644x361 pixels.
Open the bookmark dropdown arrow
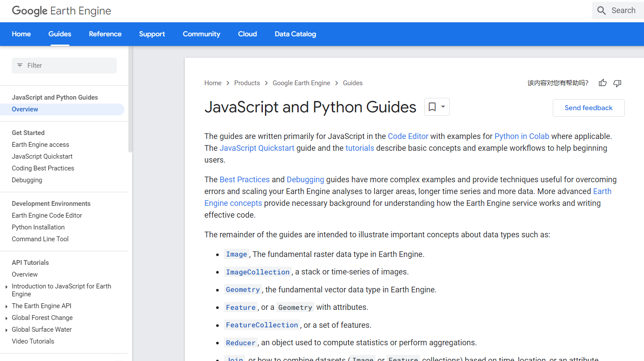point(443,107)
